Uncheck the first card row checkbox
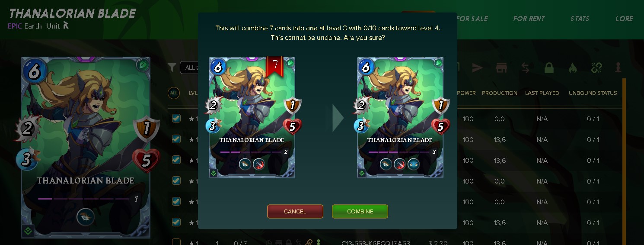Image resolution: width=644 pixels, height=245 pixels. click(176, 118)
